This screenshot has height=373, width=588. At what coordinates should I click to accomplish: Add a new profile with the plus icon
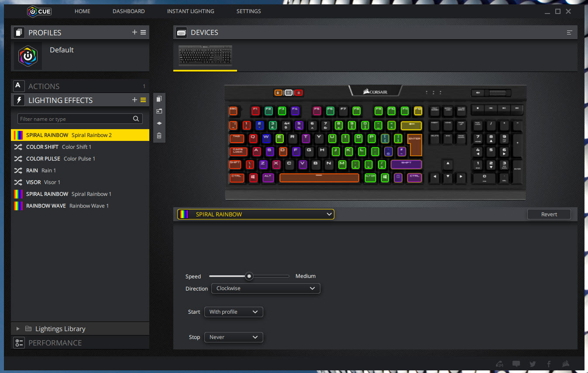[134, 32]
